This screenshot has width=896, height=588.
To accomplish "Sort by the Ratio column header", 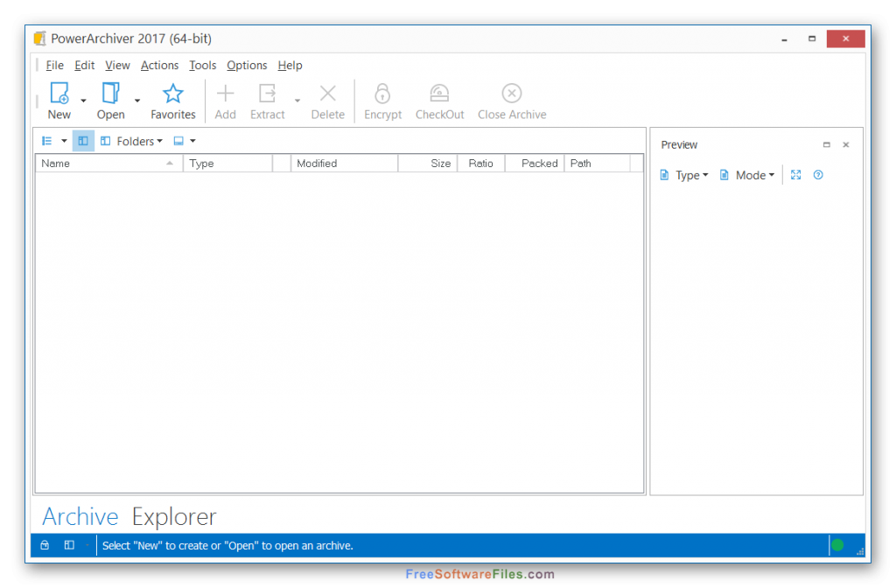I will click(x=480, y=164).
